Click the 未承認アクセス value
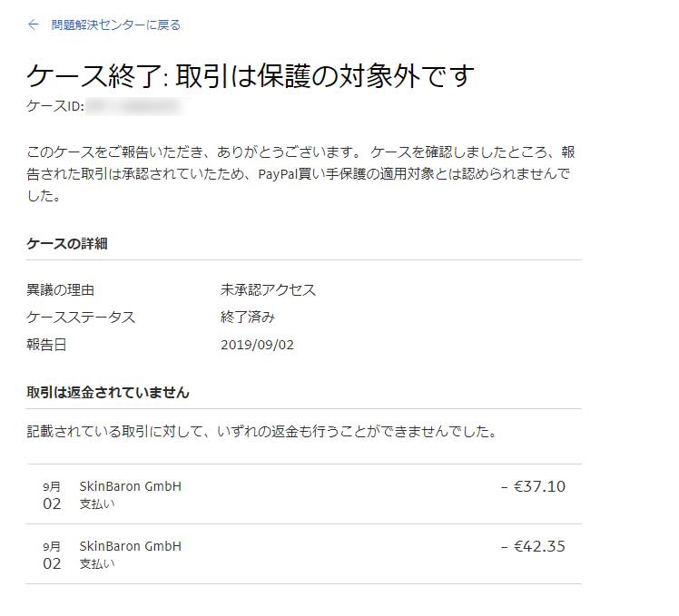679x616 pixels. click(x=268, y=289)
